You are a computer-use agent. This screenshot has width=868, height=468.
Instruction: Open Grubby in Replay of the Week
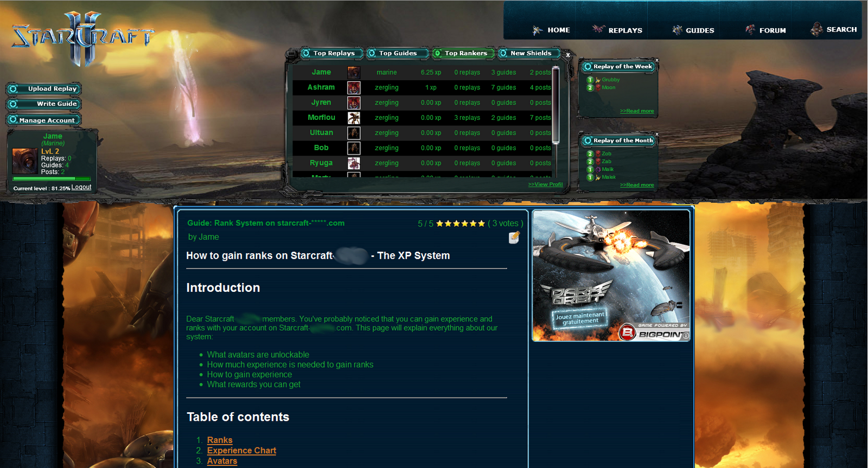[x=610, y=80]
